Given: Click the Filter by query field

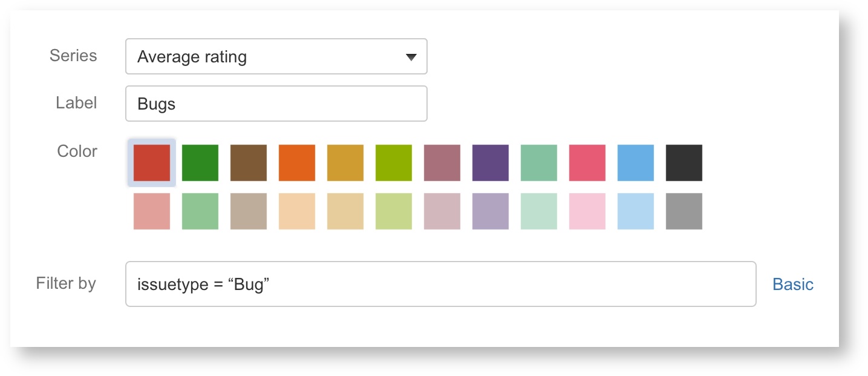Looking at the screenshot, I should 440,284.
